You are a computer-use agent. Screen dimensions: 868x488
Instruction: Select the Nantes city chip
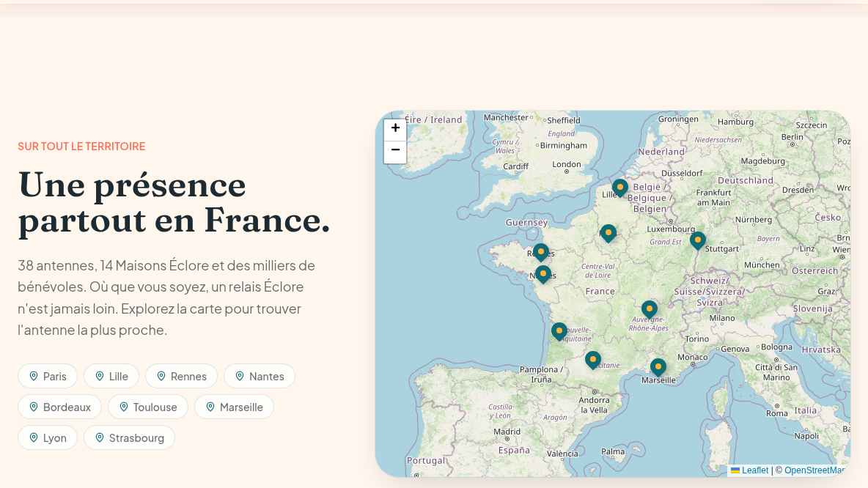[260, 376]
